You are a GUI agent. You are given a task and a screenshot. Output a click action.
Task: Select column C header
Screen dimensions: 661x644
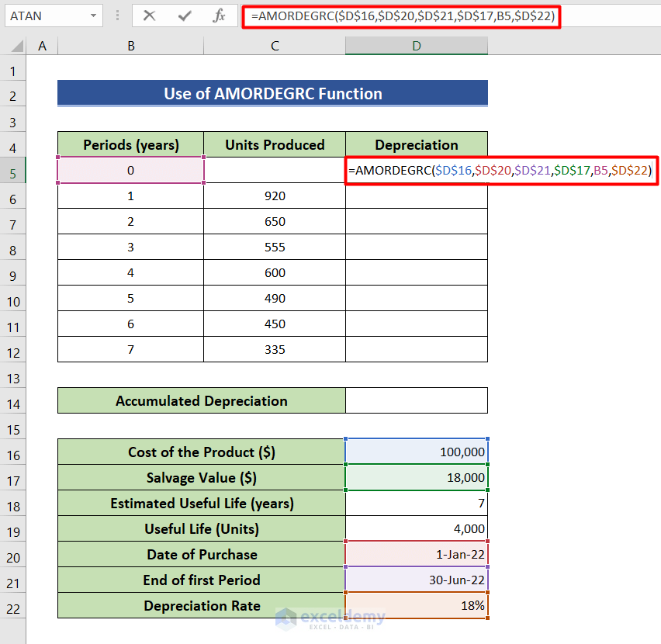click(x=275, y=46)
